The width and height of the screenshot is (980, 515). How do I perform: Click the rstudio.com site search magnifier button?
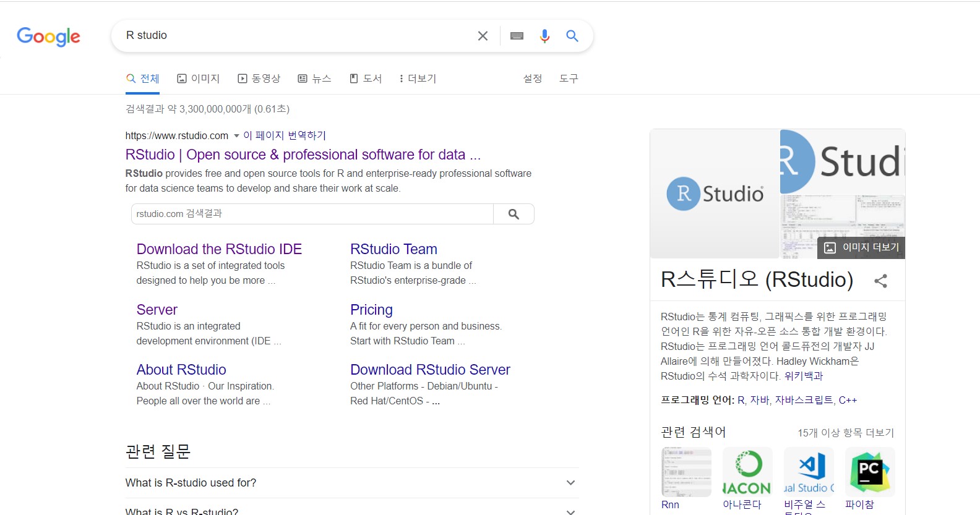click(514, 214)
